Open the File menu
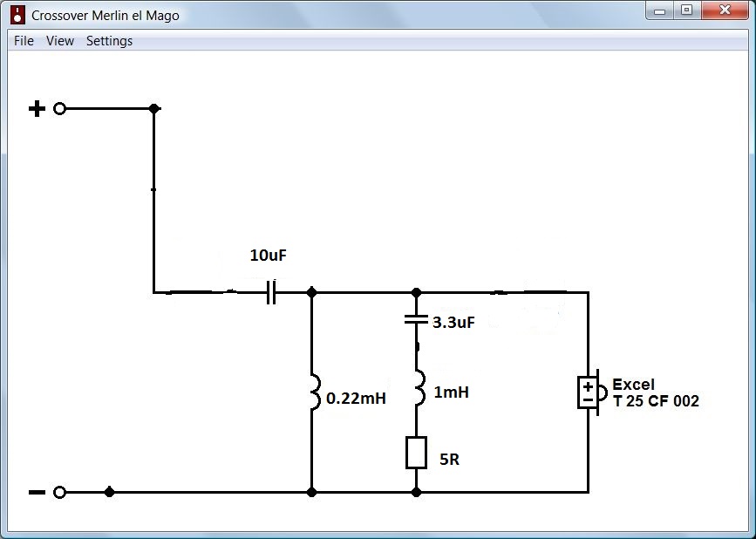Screen dimensions: 756x539 point(24,41)
